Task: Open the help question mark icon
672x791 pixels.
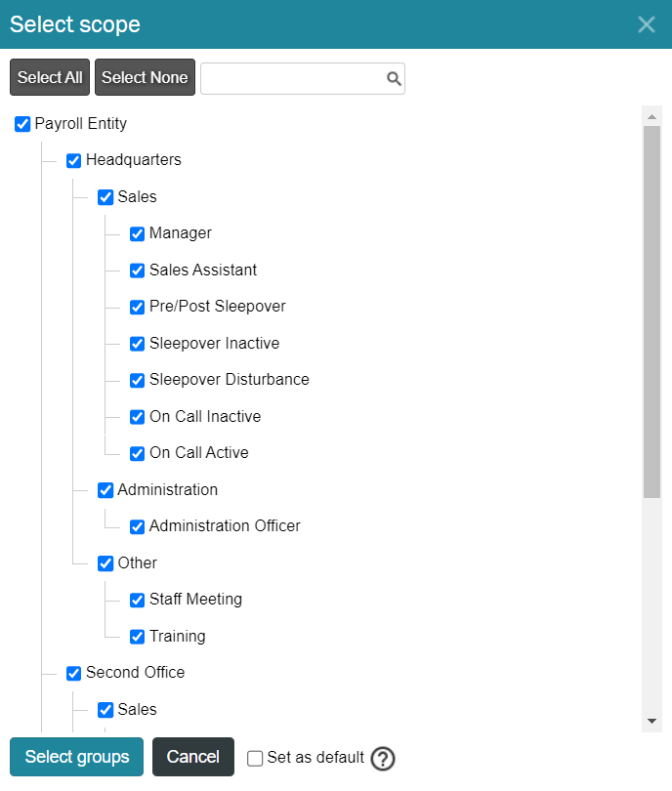Action: click(x=383, y=759)
